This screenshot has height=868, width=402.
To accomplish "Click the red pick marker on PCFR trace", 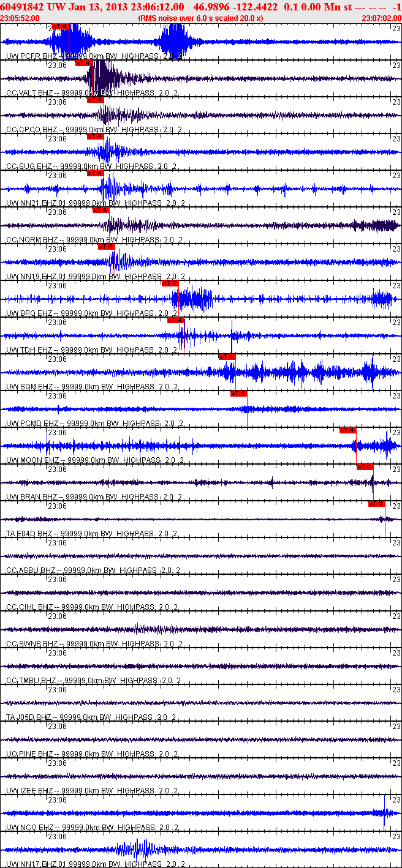I will 61,26.
